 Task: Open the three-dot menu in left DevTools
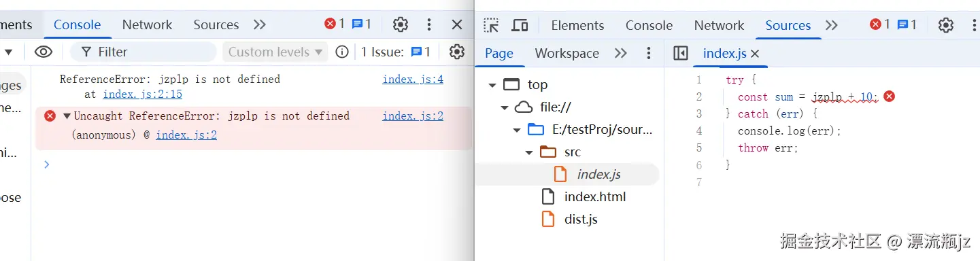click(x=428, y=25)
